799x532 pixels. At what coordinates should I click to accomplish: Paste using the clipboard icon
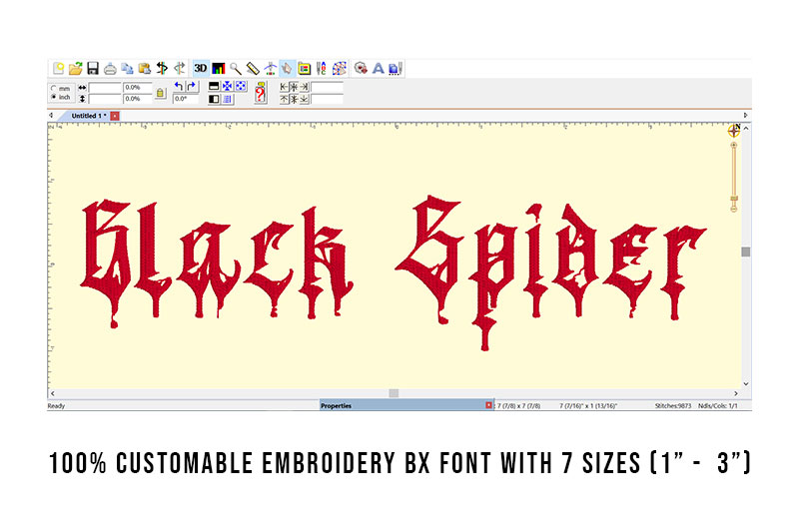(145, 68)
